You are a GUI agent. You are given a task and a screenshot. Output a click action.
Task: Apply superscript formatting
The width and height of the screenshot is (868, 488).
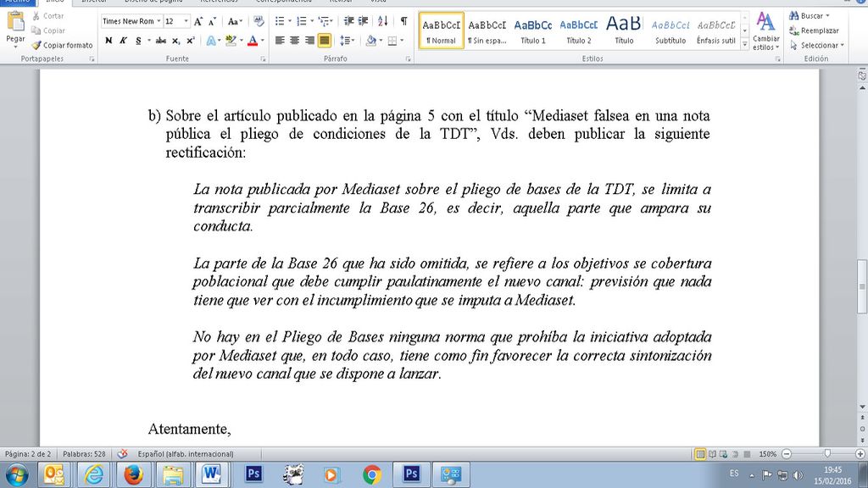pyautogui.click(x=191, y=41)
